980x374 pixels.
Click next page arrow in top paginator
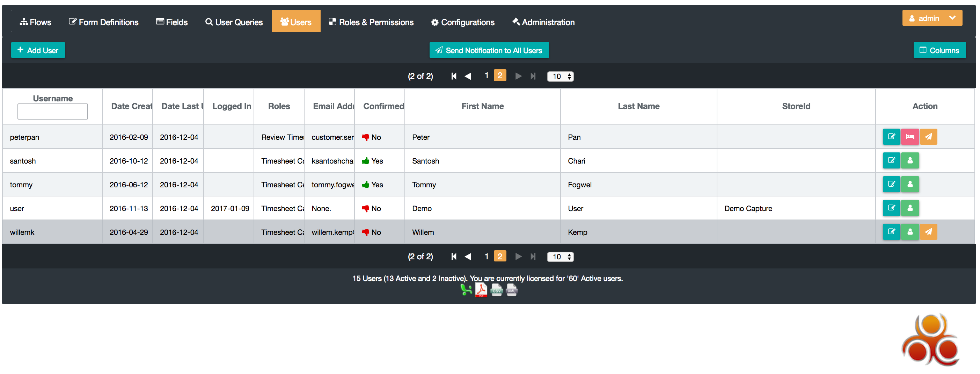(518, 76)
